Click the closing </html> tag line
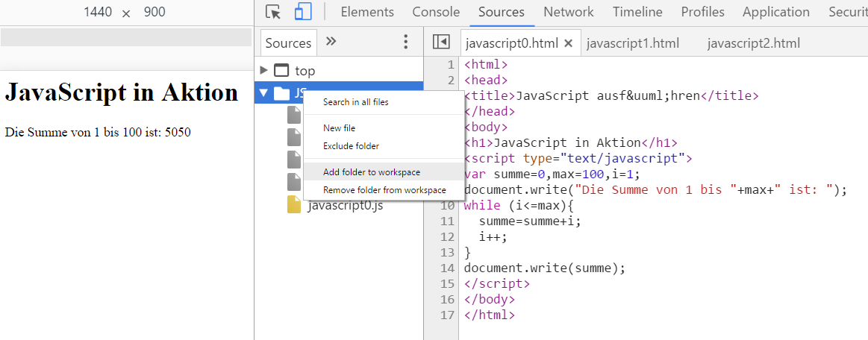868x340 pixels. pos(490,315)
